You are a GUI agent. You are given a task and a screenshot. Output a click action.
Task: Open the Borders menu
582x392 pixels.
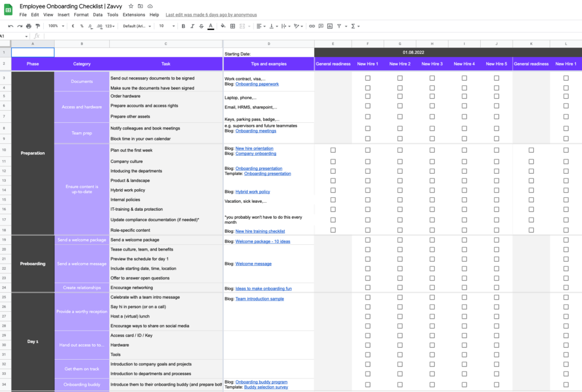coord(231,26)
